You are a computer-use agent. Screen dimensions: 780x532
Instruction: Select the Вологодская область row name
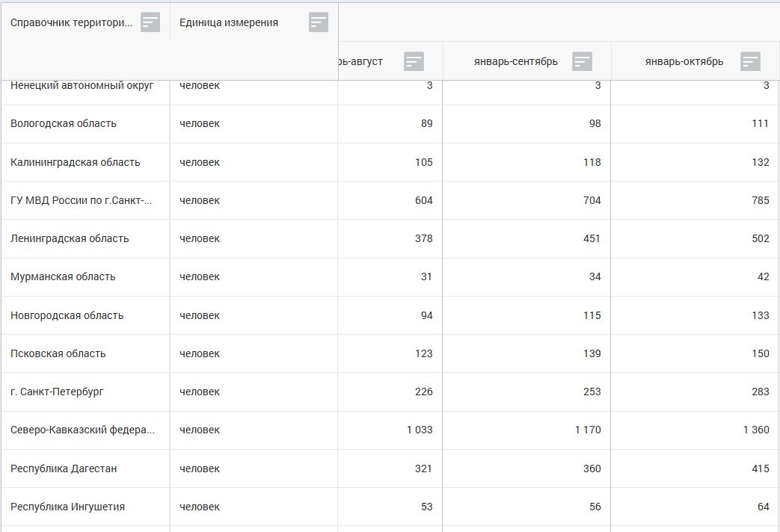coord(64,124)
